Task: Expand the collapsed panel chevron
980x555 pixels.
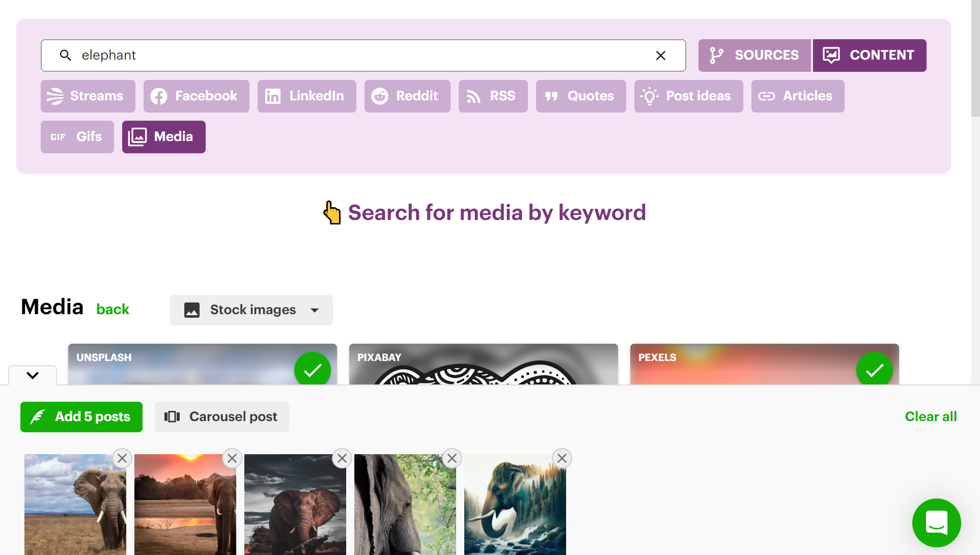Action: [x=32, y=375]
